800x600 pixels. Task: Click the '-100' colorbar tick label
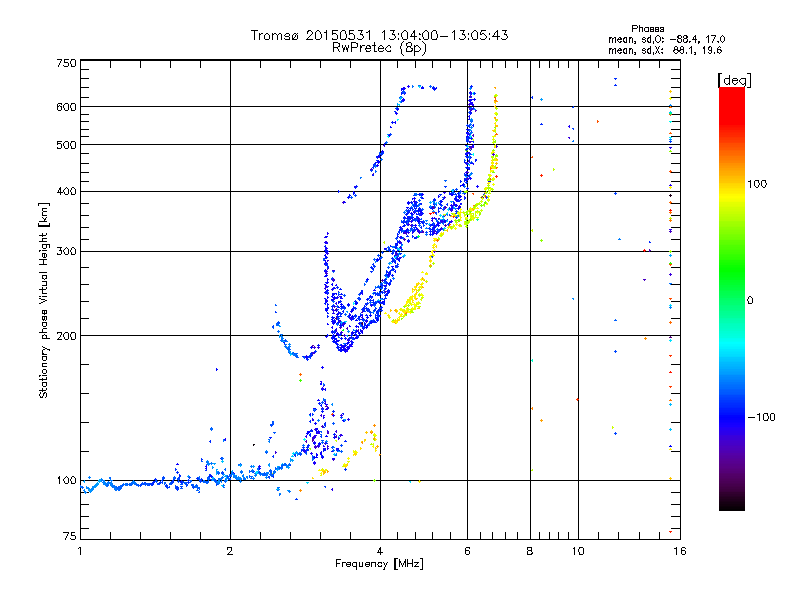coord(761,417)
